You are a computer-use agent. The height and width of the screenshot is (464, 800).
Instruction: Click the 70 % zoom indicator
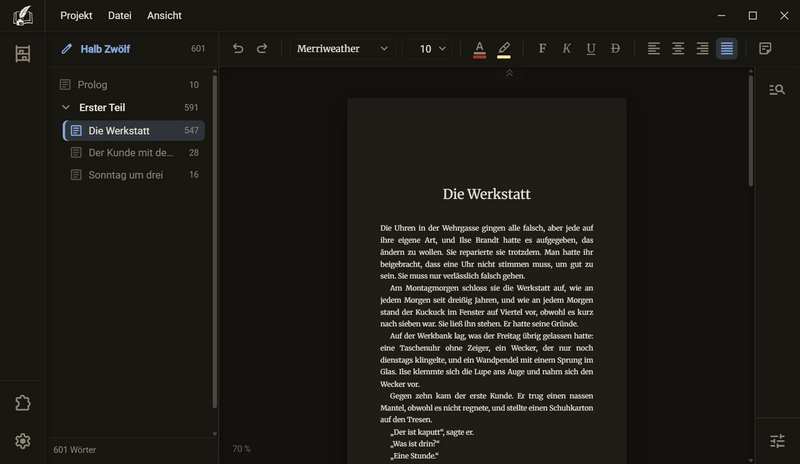pyautogui.click(x=241, y=449)
